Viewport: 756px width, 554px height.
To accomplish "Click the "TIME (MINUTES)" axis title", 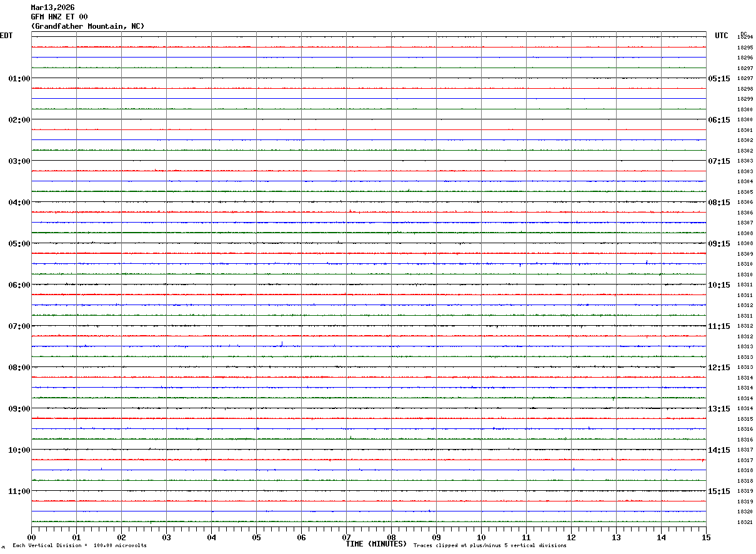I will [376, 544].
